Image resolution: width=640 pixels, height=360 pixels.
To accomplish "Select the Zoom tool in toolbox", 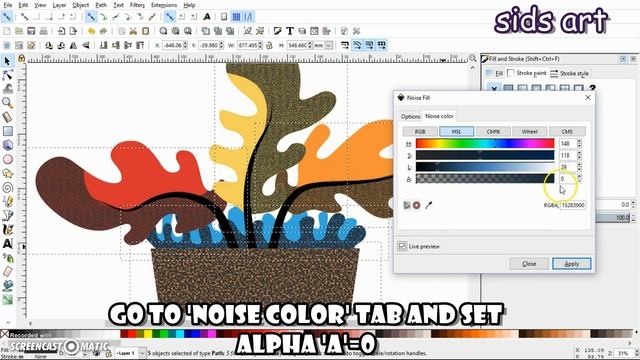I will tap(7, 103).
